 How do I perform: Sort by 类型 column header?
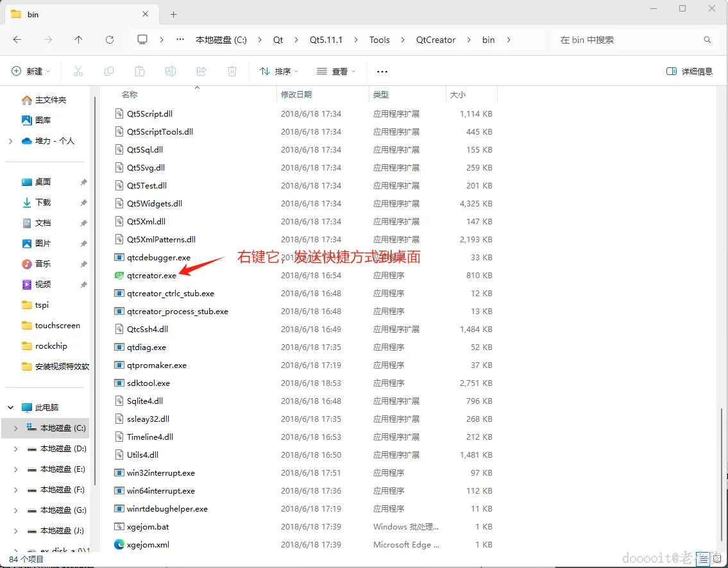(x=381, y=94)
